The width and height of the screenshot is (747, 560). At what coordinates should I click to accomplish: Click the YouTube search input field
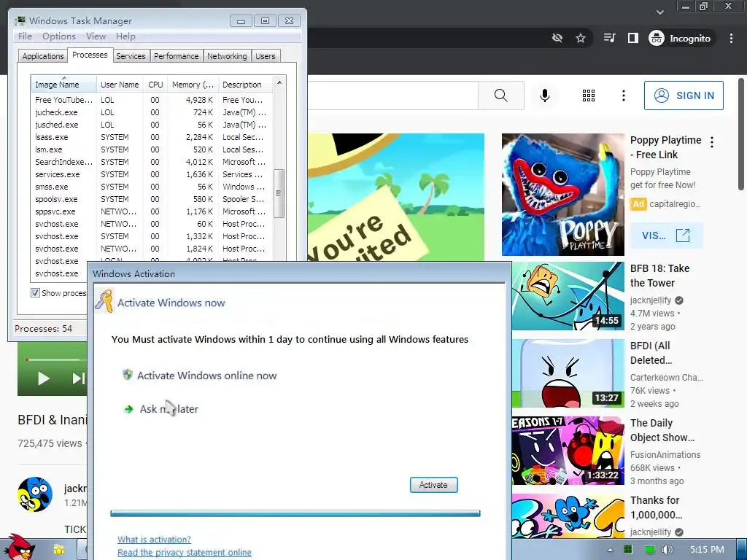pyautogui.click(x=392, y=96)
